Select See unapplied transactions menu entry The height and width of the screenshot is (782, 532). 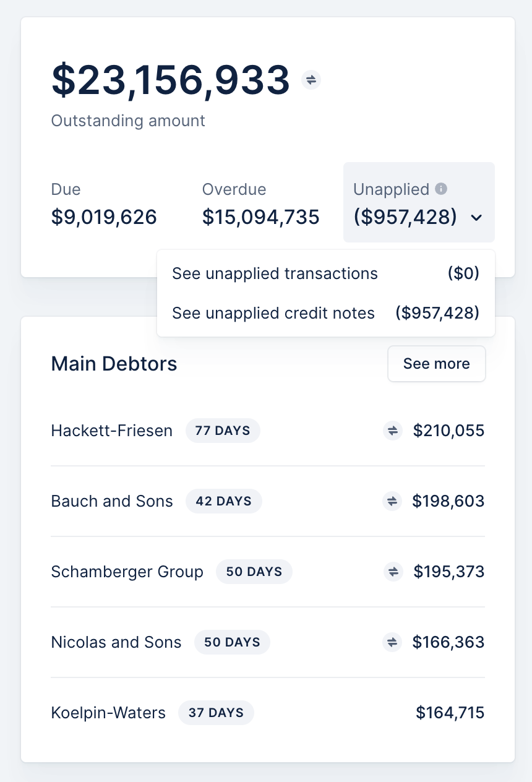pyautogui.click(x=325, y=273)
